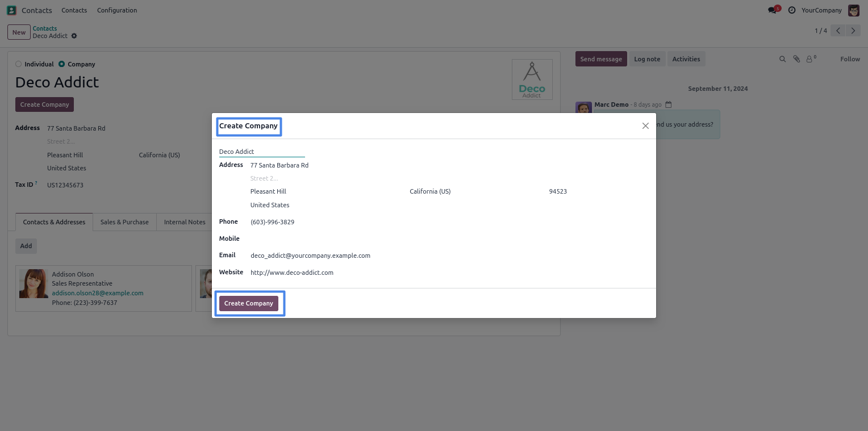This screenshot has height=431, width=868.
Task: Click Marc Demo's avatar in the chatter
Action: pos(583,108)
